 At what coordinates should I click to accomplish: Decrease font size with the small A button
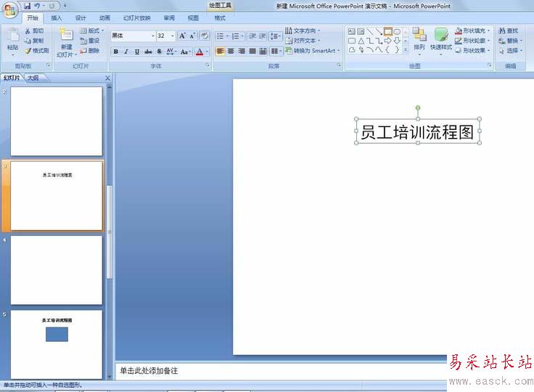pyautogui.click(x=192, y=36)
